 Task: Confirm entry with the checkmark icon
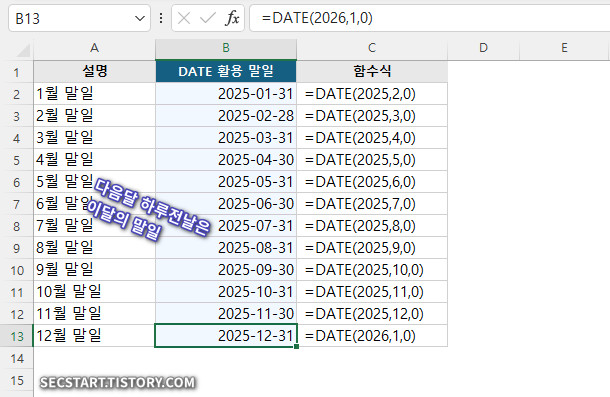pos(208,18)
